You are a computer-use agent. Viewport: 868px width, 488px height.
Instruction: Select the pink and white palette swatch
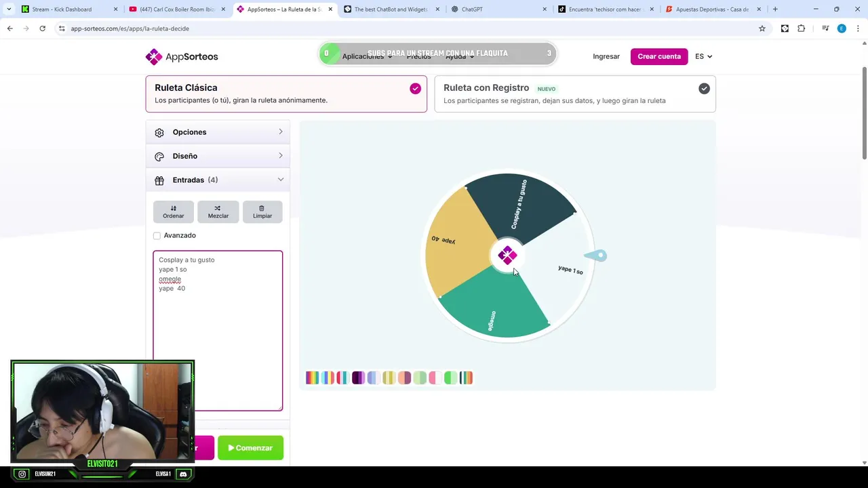tap(435, 378)
